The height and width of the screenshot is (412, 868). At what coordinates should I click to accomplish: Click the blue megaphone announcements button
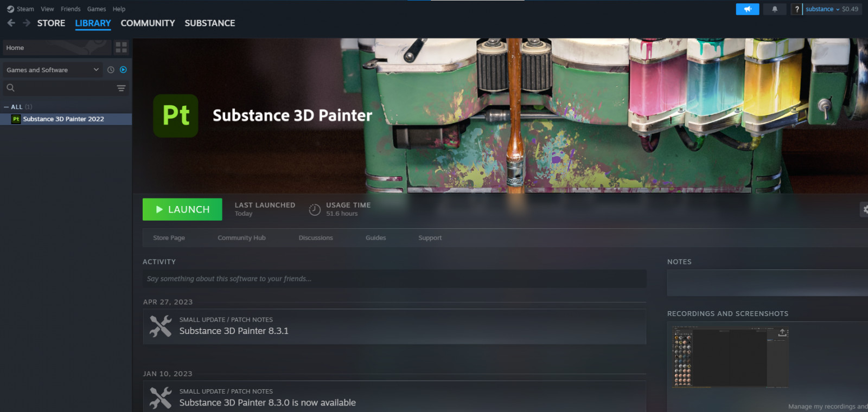click(748, 9)
